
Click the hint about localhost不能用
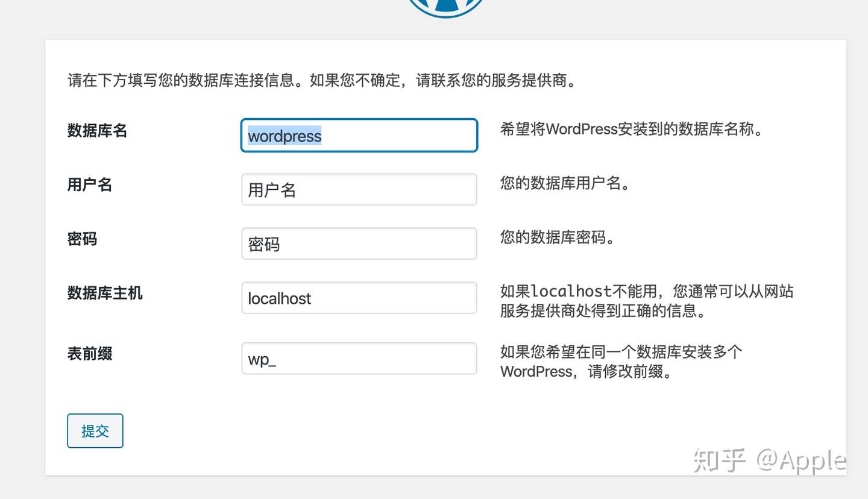click(647, 301)
